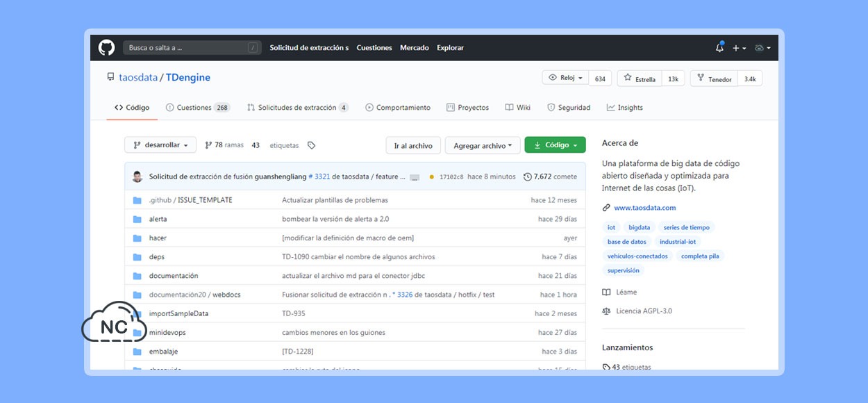868x403 pixels.
Task: Click the Reloj watch button
Action: click(x=566, y=78)
